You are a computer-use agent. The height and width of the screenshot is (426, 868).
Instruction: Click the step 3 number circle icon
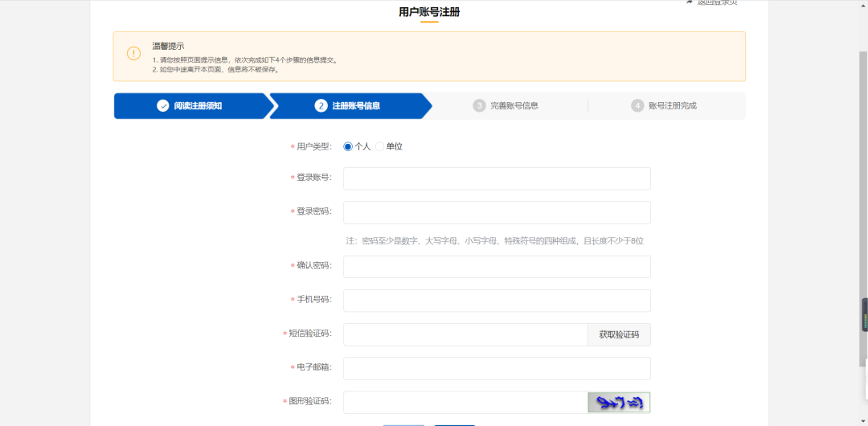[479, 105]
